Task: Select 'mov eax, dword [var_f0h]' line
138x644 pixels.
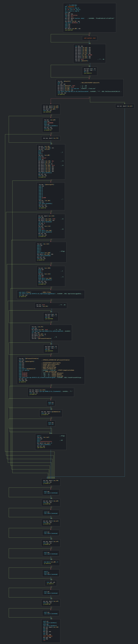Action: [51, 480]
